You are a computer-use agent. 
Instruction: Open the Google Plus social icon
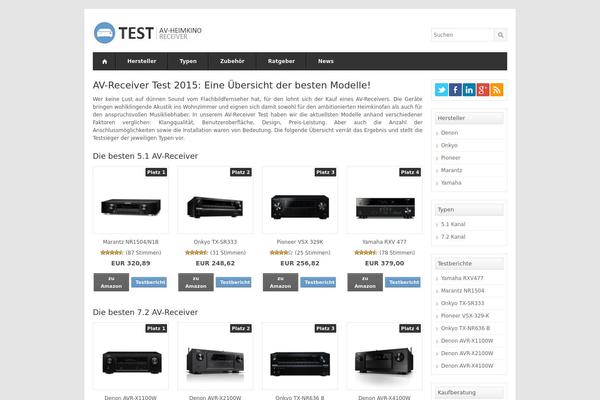pos(483,90)
